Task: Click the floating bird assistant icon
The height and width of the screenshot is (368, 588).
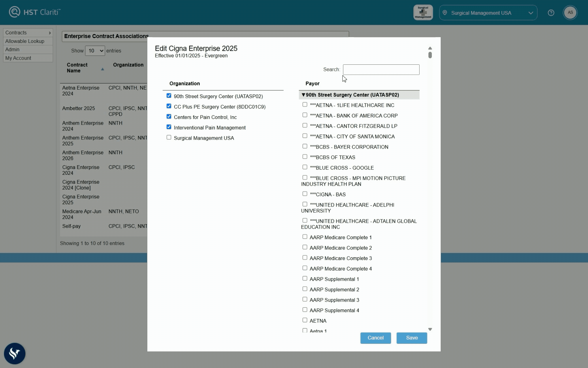Action: click(15, 353)
